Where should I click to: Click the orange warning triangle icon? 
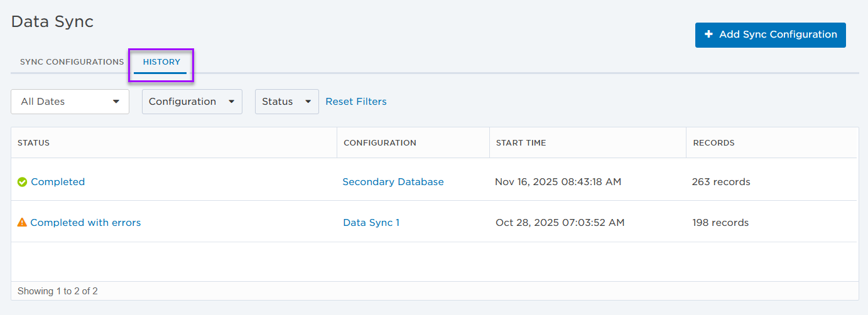[22, 222]
